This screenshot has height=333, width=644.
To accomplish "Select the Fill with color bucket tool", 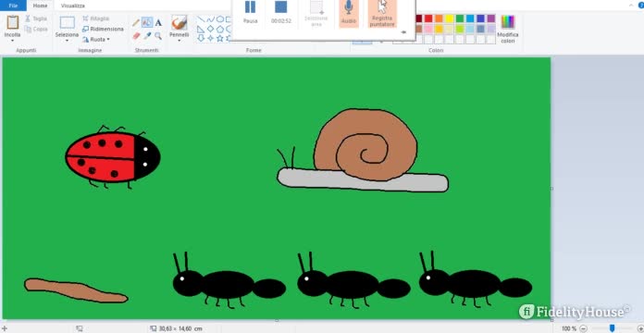I will click(147, 22).
